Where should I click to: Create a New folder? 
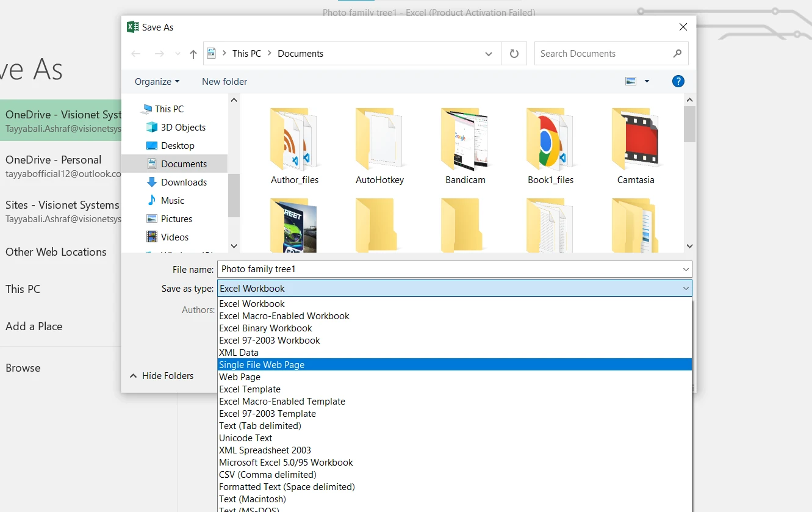[x=225, y=81]
